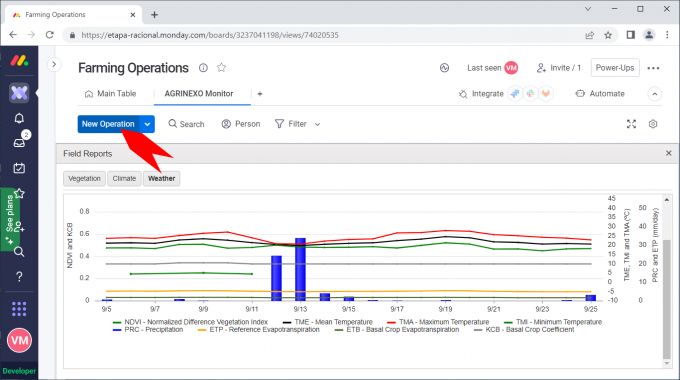Click the Last seen VM avatar
This screenshot has height=380, width=680.
pyautogui.click(x=511, y=68)
